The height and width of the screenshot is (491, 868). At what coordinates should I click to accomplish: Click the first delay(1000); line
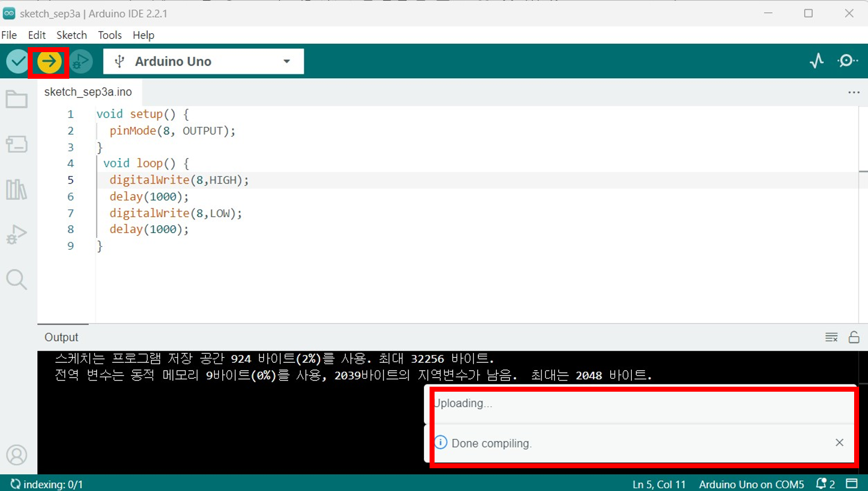click(149, 196)
